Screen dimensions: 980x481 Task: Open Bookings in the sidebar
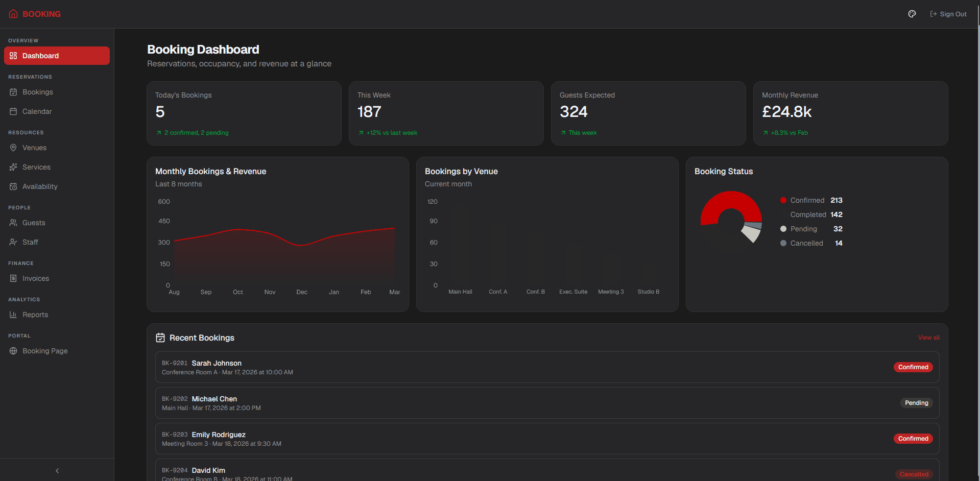(x=57, y=92)
